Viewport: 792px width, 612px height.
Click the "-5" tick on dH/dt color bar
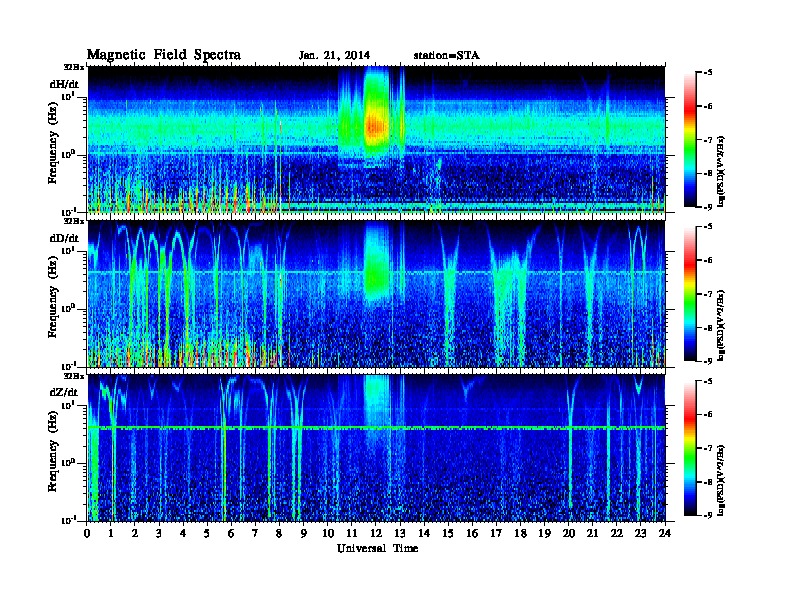(708, 73)
